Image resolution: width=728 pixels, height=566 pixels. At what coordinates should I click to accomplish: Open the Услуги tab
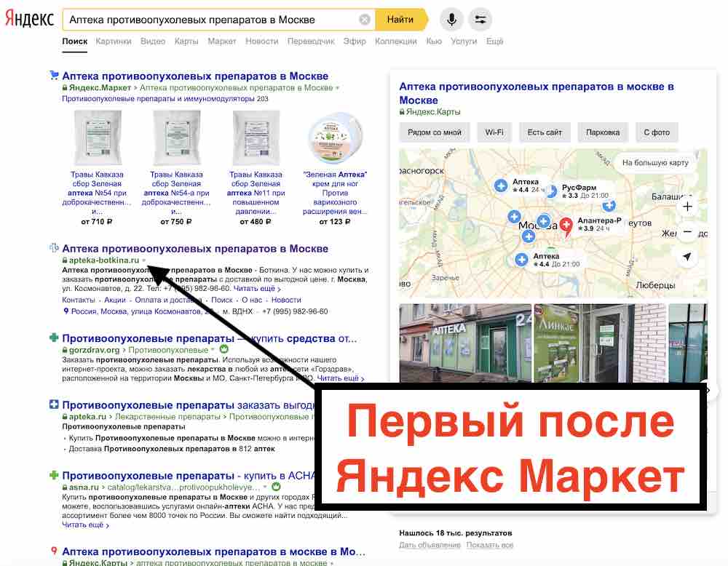pyautogui.click(x=464, y=41)
